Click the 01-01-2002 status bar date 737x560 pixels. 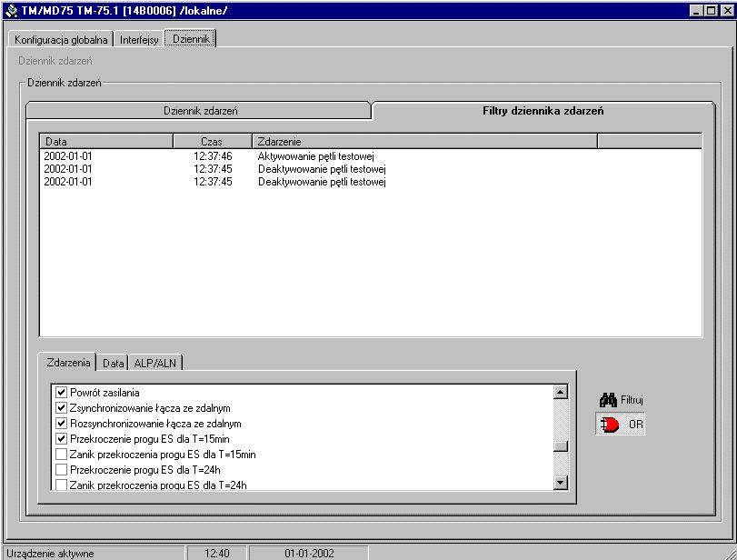pos(309,554)
